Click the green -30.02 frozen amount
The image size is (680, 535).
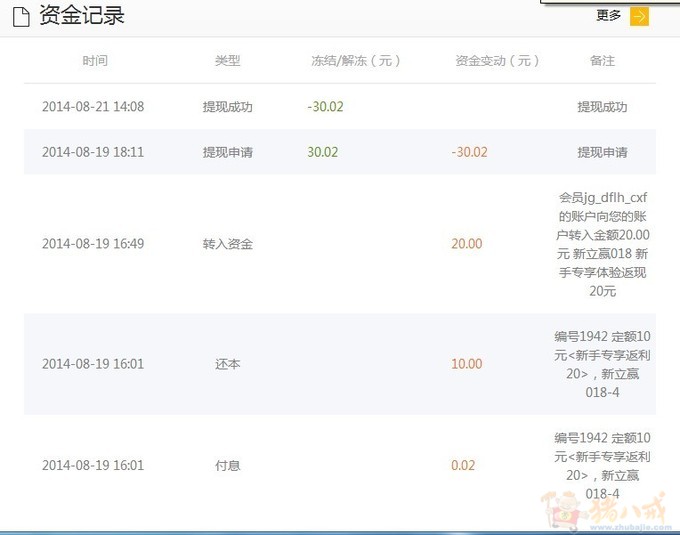[x=325, y=107]
